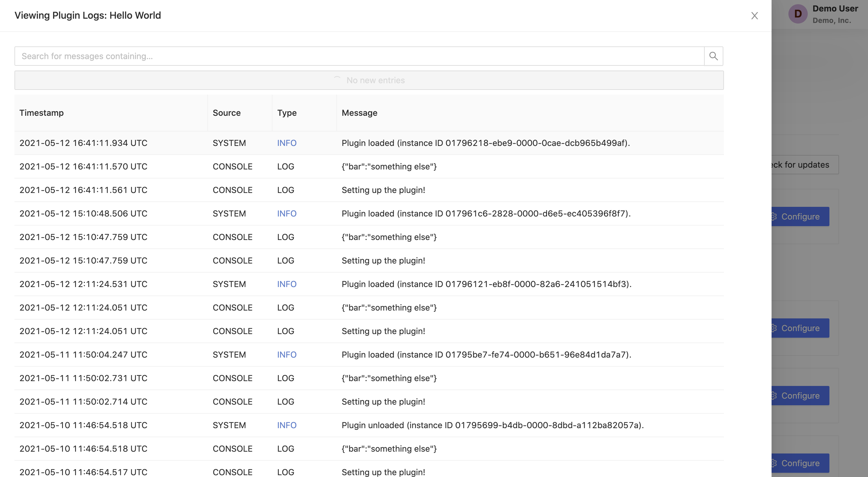Click "Setting up the plugin!" at 12:11:24.051
The height and width of the screenshot is (477, 868).
pyautogui.click(x=383, y=331)
